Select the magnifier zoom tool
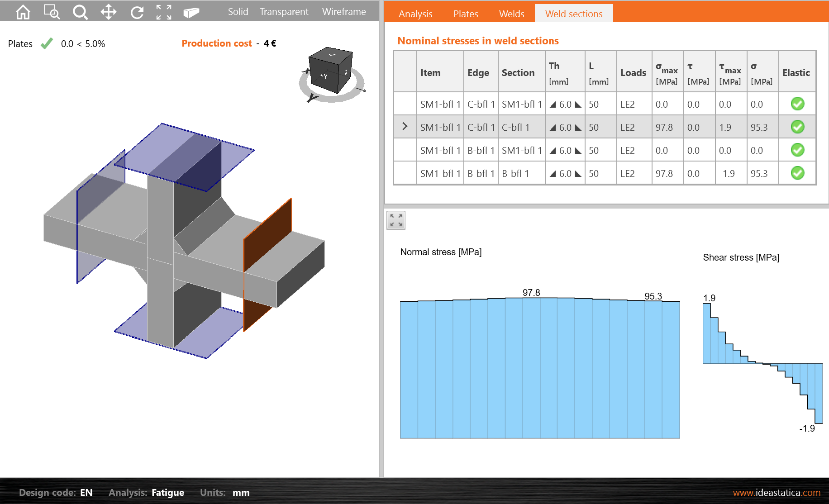829x504 pixels. pos(80,12)
